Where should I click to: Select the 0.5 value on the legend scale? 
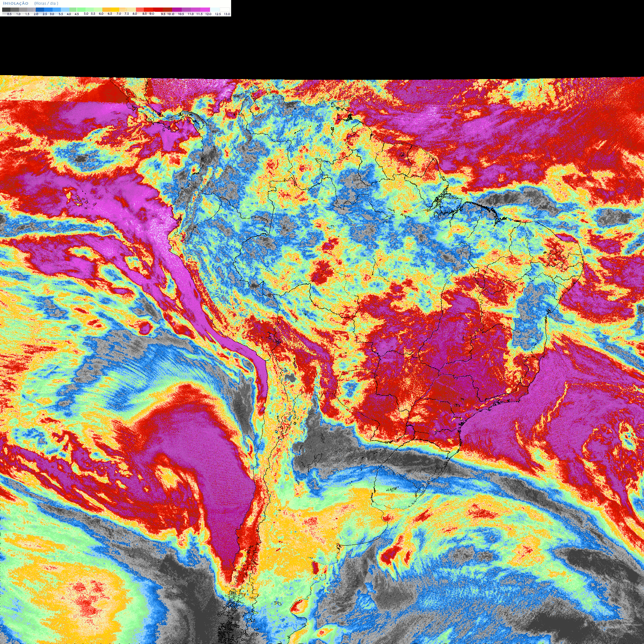(9, 14)
